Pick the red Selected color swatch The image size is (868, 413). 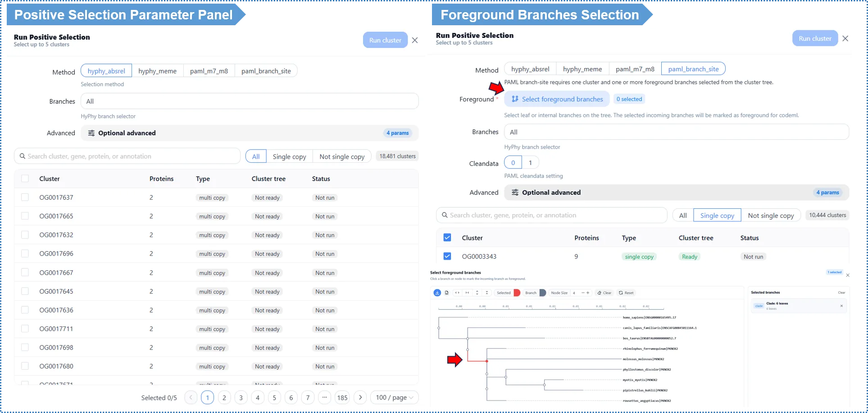(x=517, y=293)
